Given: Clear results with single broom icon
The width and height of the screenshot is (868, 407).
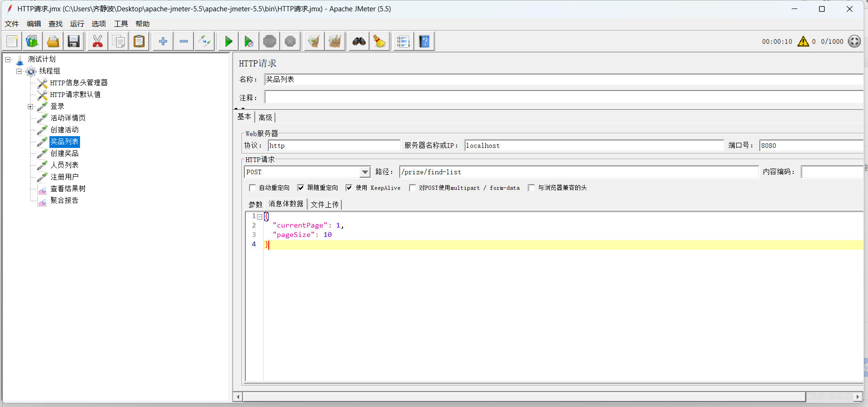Looking at the screenshot, I should click(314, 41).
